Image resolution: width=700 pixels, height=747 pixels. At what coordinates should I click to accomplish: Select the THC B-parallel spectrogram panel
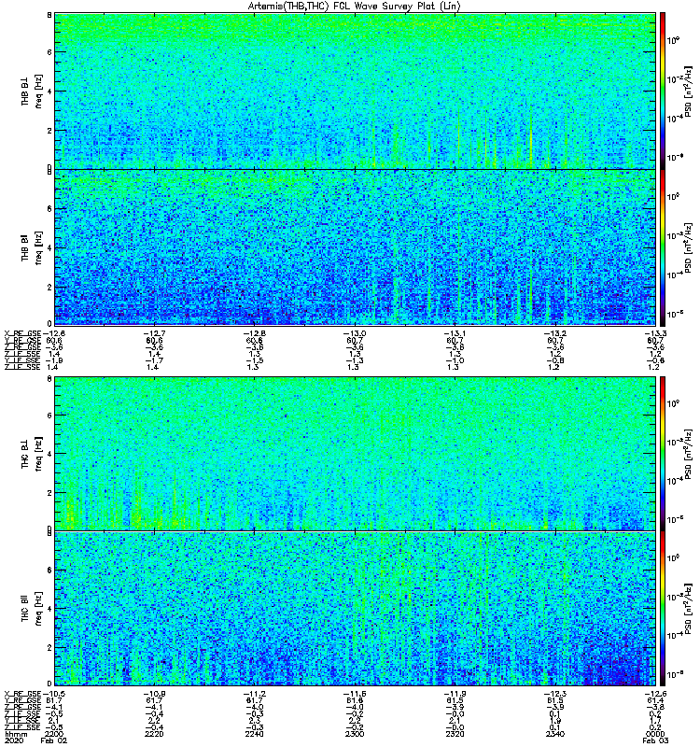(x=355, y=609)
